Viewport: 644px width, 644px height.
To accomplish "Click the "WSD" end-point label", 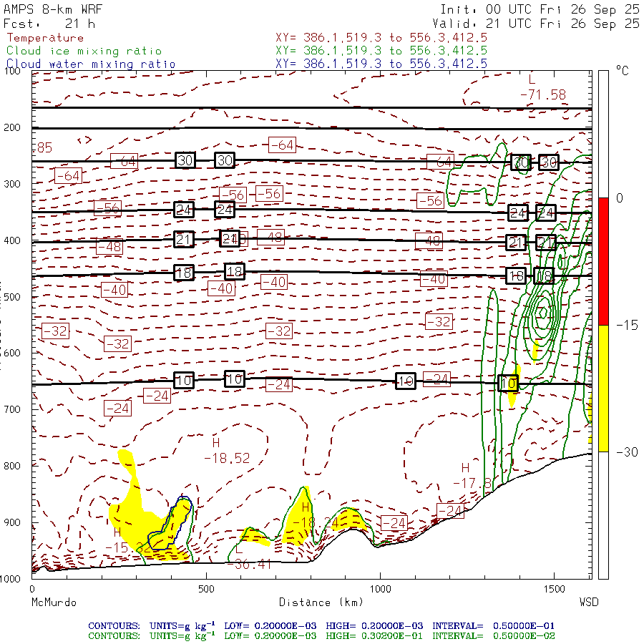I will [589, 602].
